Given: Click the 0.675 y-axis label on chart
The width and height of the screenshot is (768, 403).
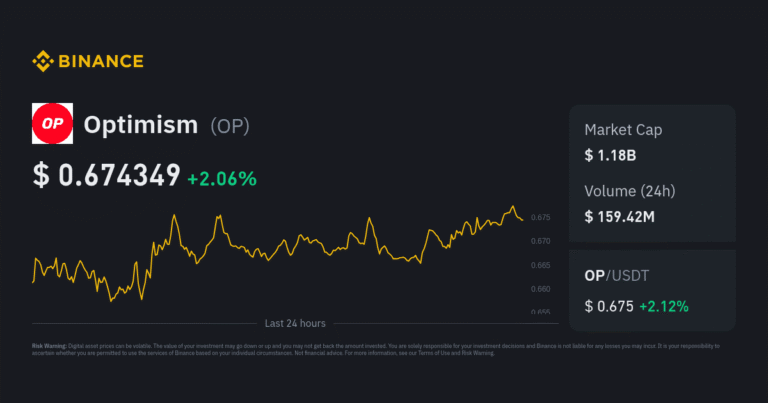Looking at the screenshot, I should click(x=540, y=217).
